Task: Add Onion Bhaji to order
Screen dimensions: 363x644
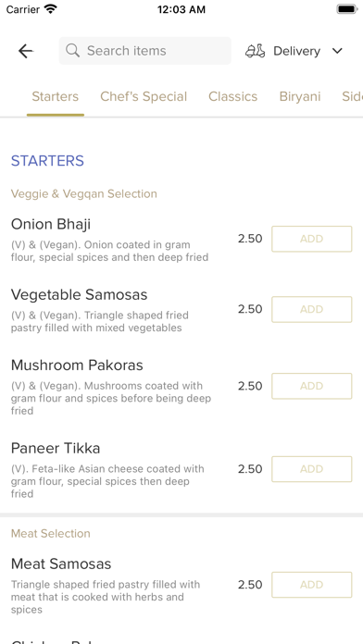Action: click(x=312, y=239)
